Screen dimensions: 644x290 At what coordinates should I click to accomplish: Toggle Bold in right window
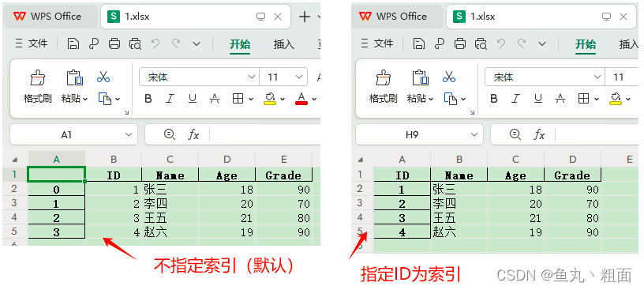pyautogui.click(x=494, y=99)
